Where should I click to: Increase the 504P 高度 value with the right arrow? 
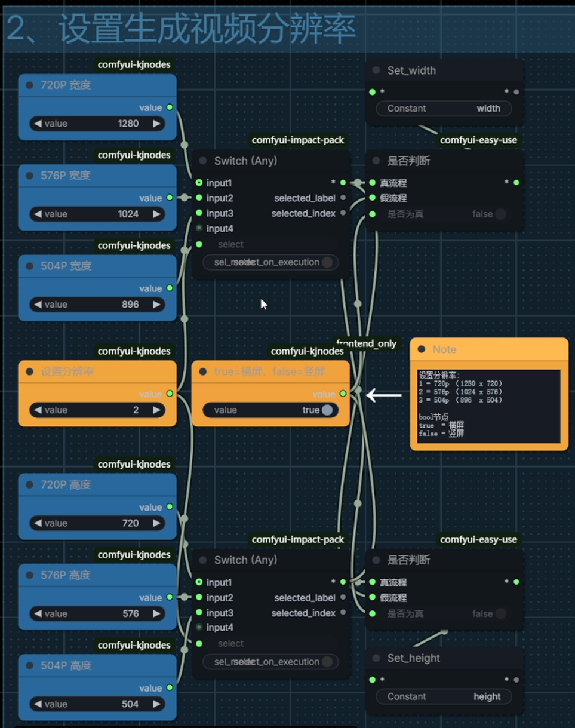point(156,704)
